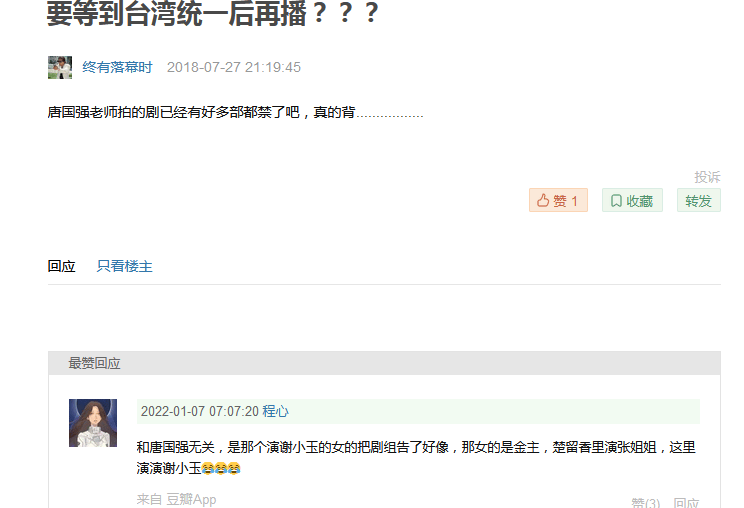Viewport: 744px width, 508px height.
Task: Save post with 收藏 button
Action: 632,201
